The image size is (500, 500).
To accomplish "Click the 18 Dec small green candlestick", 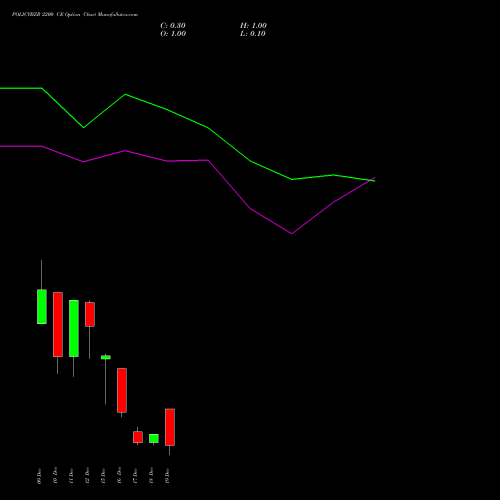I will (154, 438).
